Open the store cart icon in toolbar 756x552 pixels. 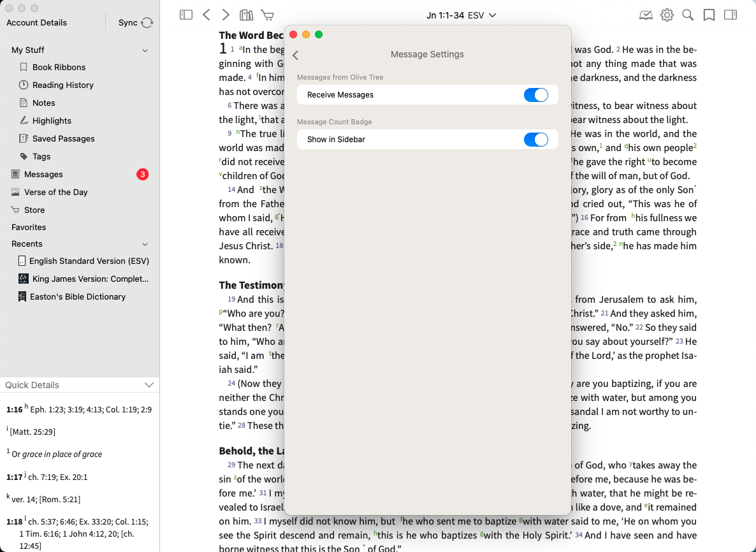268,15
